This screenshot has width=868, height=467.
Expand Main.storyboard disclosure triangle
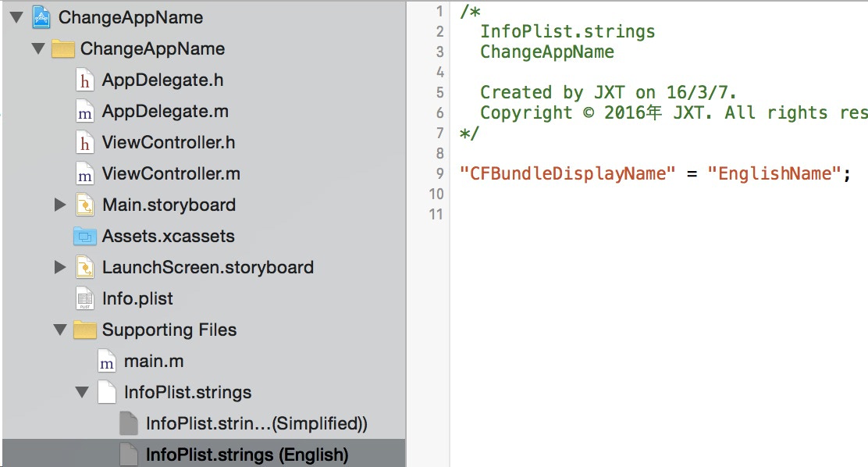point(60,205)
